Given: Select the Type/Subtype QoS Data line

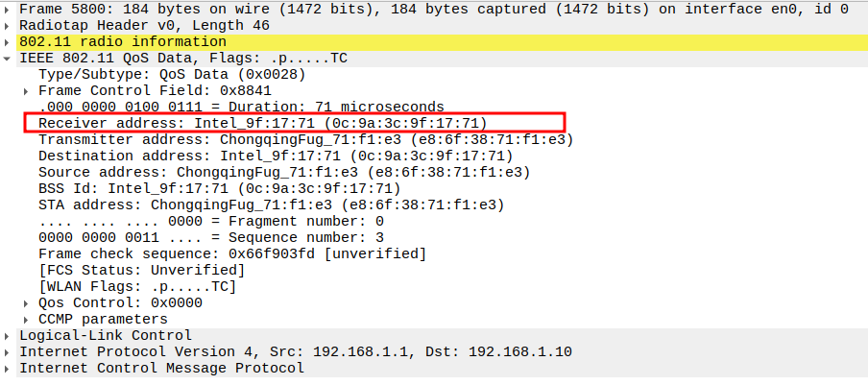Looking at the screenshot, I should pyautogui.click(x=172, y=74).
